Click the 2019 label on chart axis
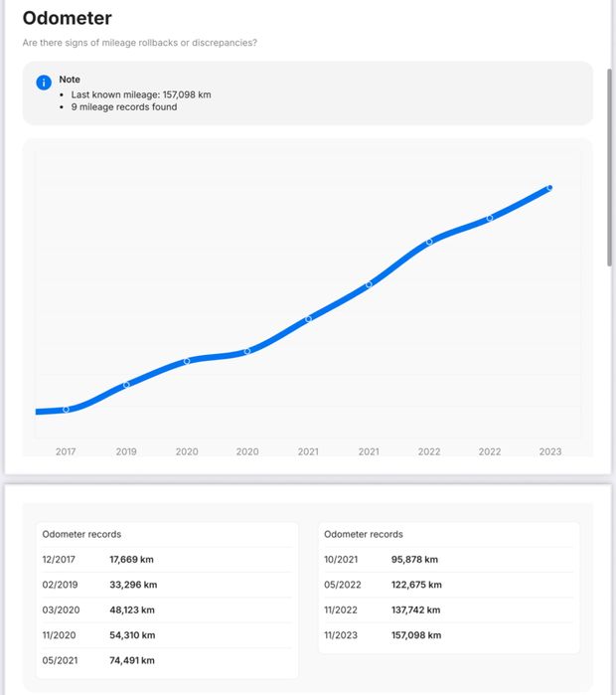 126,451
